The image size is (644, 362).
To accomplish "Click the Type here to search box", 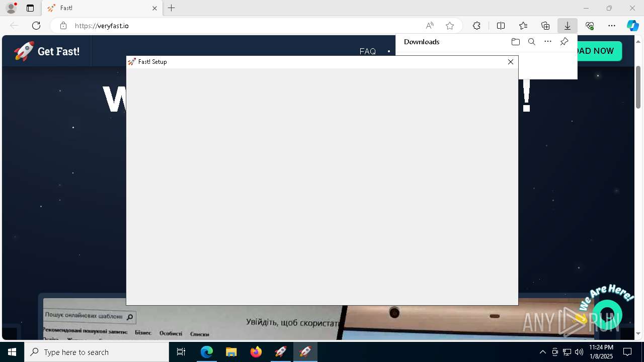I will (97, 352).
